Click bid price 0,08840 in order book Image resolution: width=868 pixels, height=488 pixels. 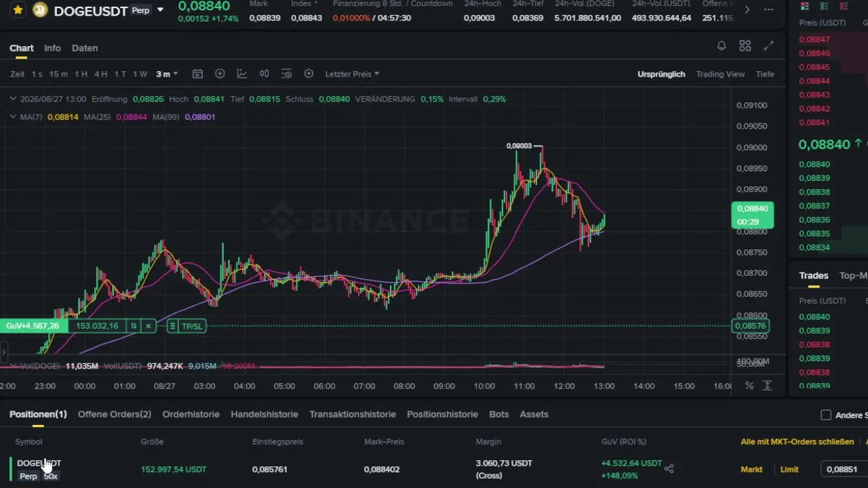point(814,164)
